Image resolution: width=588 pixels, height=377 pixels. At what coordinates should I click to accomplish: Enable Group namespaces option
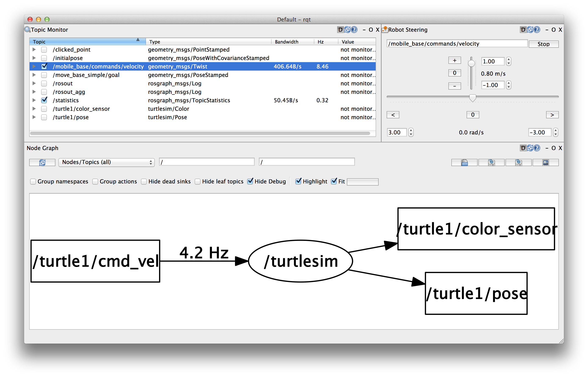coord(33,182)
